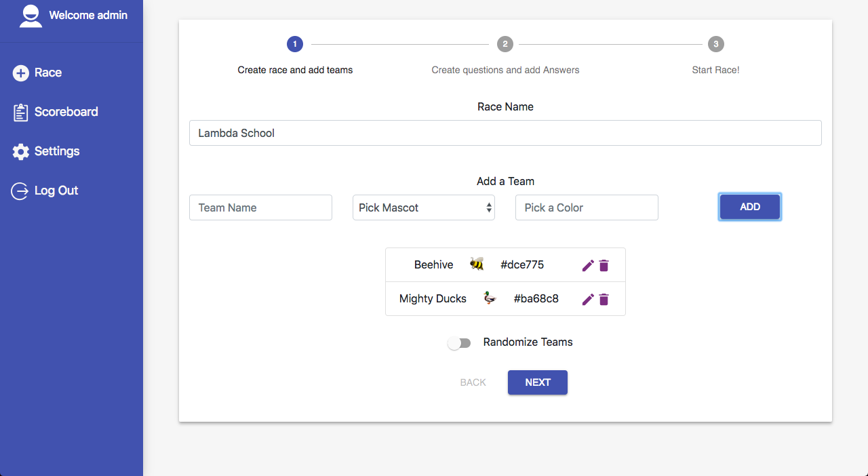Image resolution: width=868 pixels, height=476 pixels.
Task: Toggle the Randomize Teams switch
Action: tap(459, 343)
